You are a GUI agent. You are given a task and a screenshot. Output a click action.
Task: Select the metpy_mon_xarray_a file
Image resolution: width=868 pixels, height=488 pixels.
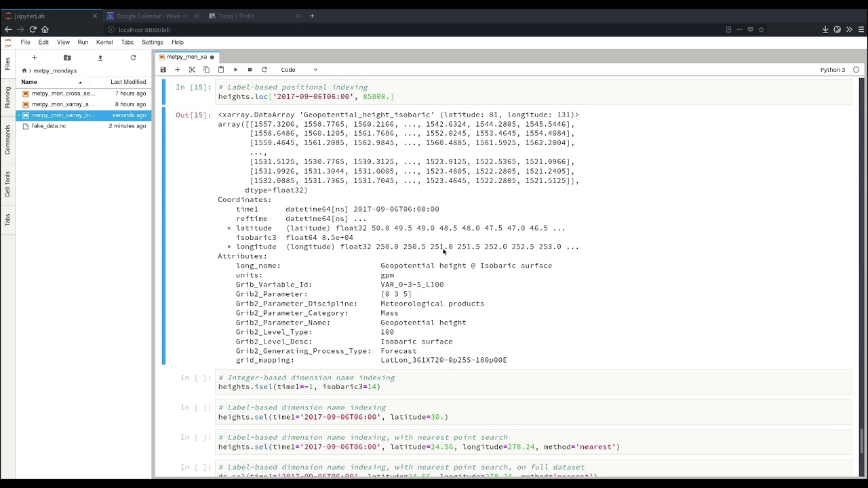(x=85, y=104)
